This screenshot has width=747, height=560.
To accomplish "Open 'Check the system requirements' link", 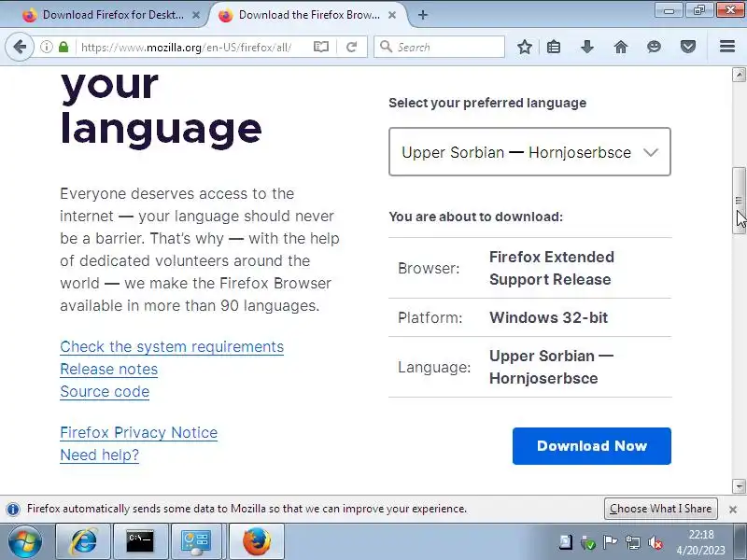I will tap(172, 346).
